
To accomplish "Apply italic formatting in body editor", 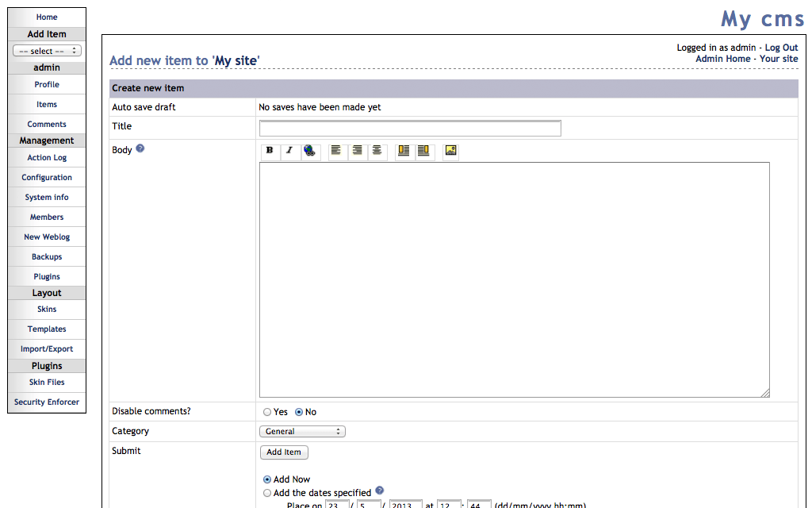I will 289,151.
